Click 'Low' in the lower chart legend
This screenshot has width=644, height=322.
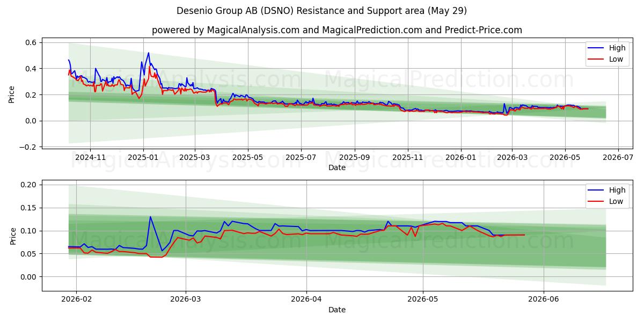(616, 202)
